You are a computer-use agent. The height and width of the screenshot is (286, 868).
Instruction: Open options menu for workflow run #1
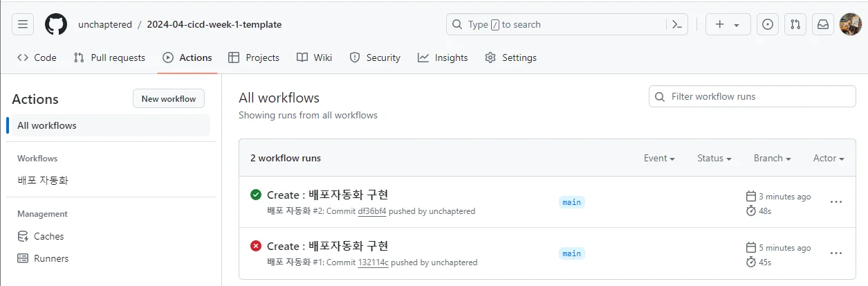click(835, 253)
